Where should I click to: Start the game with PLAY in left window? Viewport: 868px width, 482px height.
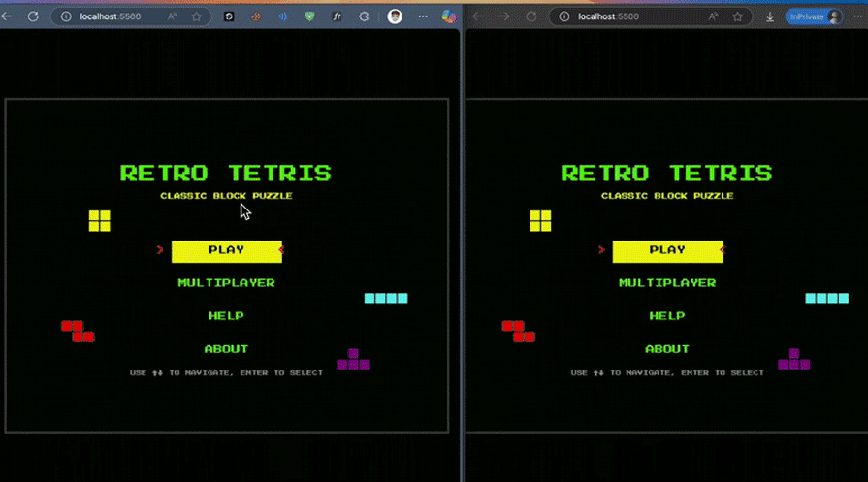point(226,251)
